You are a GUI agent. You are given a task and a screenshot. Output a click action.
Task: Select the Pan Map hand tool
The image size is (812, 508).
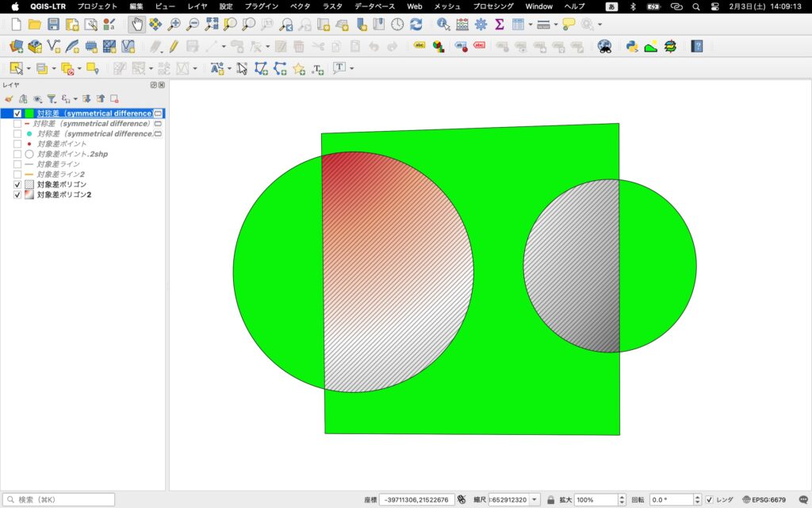click(x=136, y=25)
